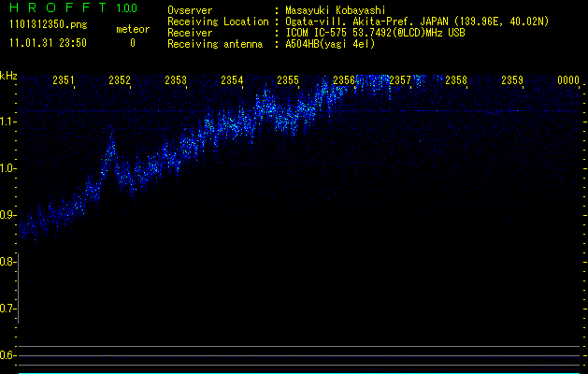The height and width of the screenshot is (374, 588).
Task: Click the kHz axis unit label
Action: pyautogui.click(x=8, y=76)
